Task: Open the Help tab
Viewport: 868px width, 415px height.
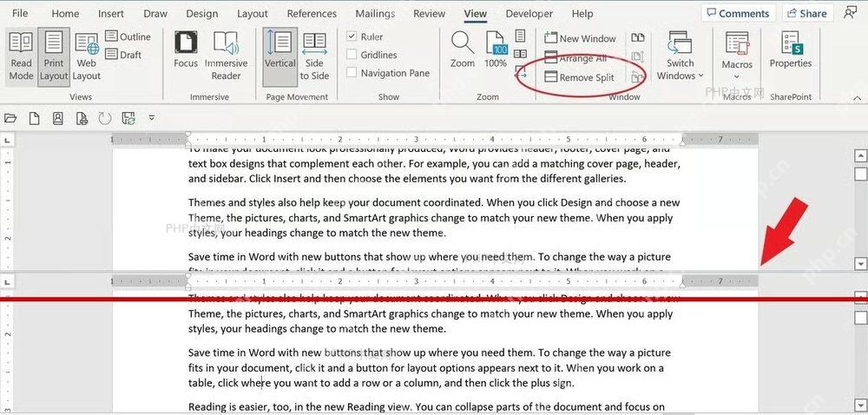Action: click(x=582, y=13)
